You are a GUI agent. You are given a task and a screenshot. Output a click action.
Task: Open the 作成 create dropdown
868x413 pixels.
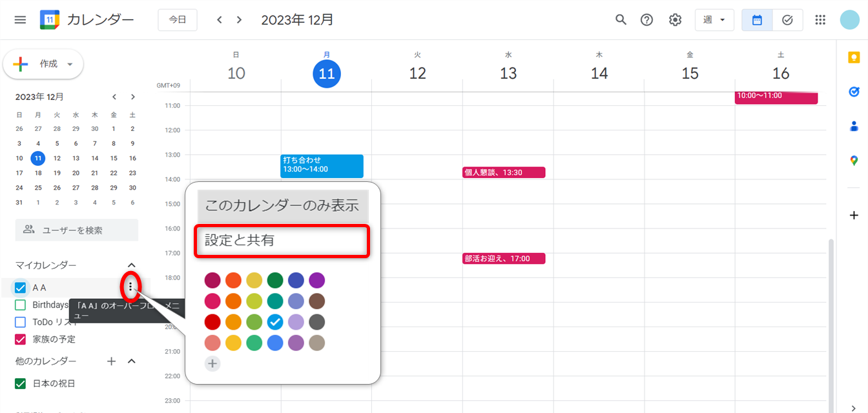click(x=43, y=64)
